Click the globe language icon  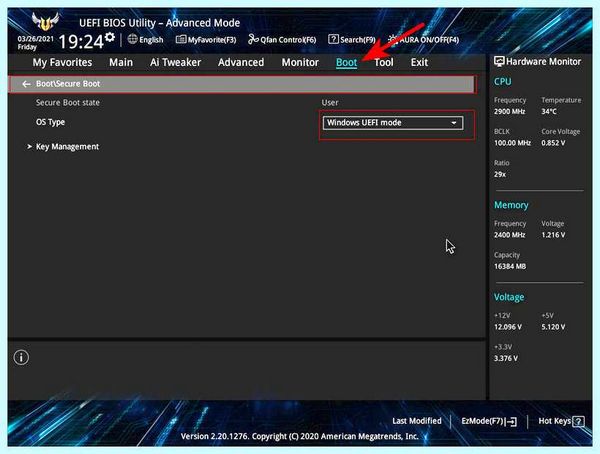point(132,39)
